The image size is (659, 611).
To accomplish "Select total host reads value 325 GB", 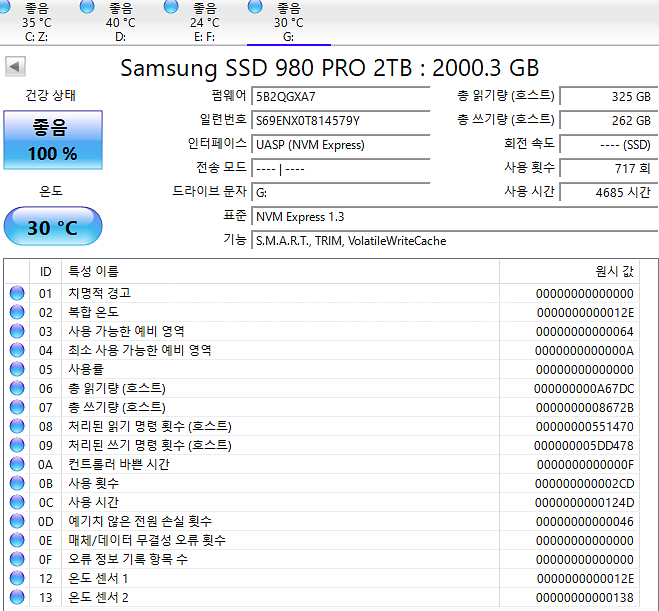I will click(609, 96).
